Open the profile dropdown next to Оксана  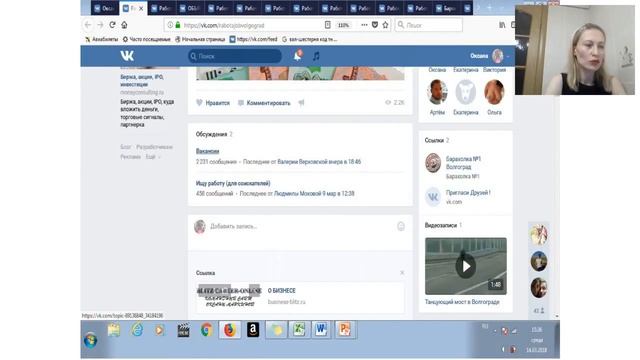(508, 56)
